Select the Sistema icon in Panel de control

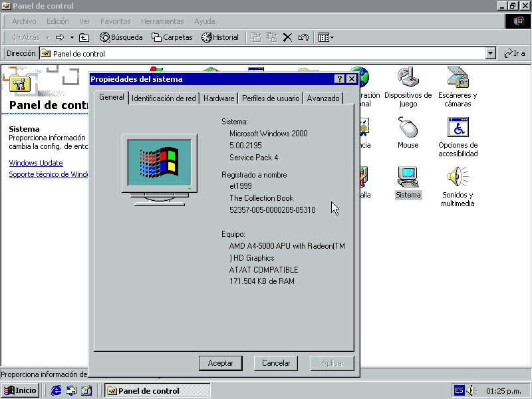408,182
